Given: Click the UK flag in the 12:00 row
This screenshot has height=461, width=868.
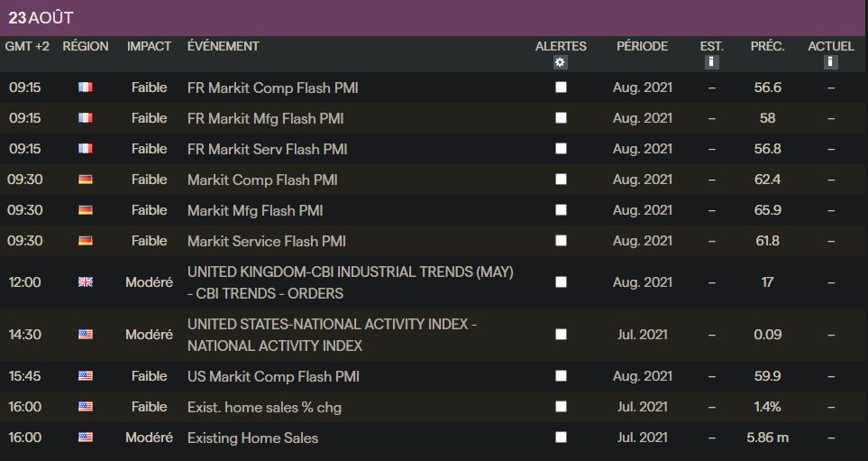Looking at the screenshot, I should (86, 282).
